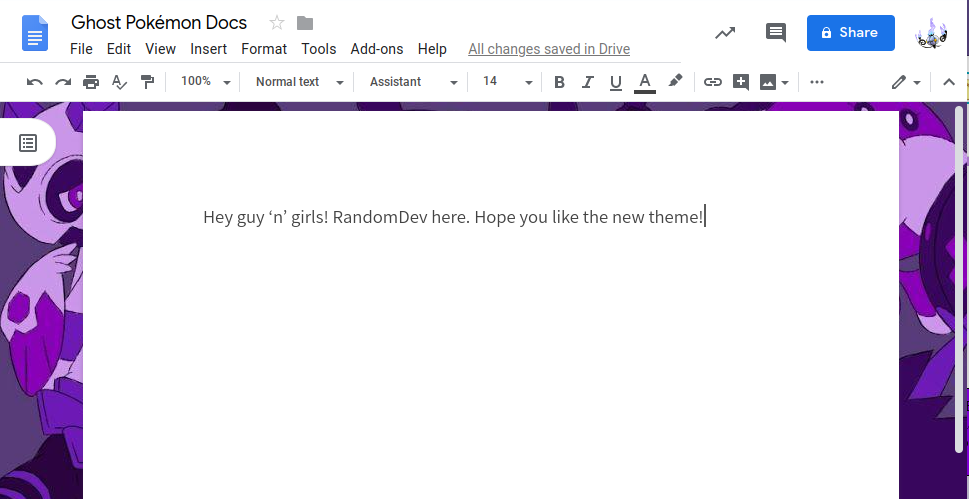
Task: Run spelling and grammar check icon
Action: tap(119, 82)
